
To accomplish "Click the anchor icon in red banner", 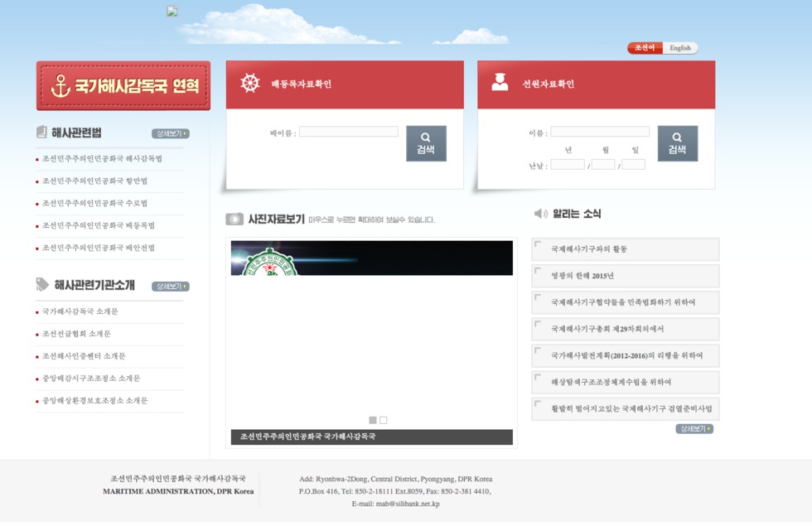I will pos(60,86).
